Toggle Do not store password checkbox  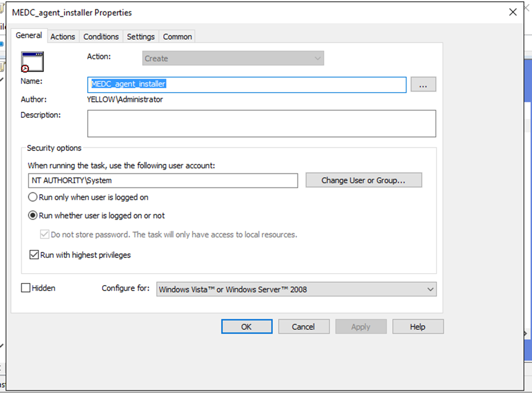(x=44, y=234)
